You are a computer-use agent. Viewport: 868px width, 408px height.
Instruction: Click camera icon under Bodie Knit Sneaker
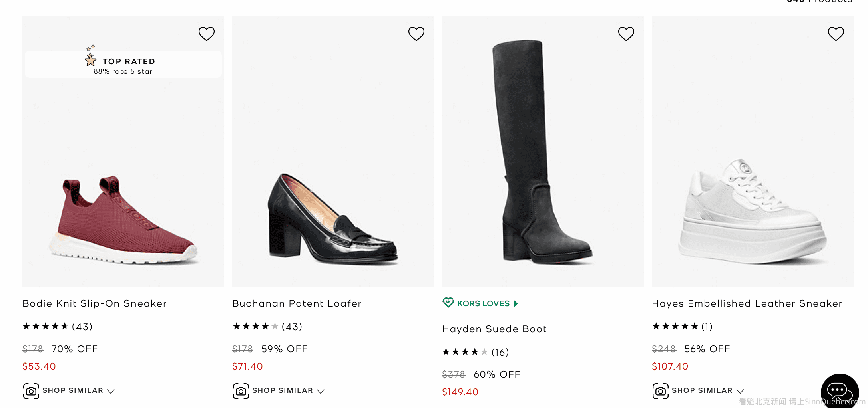pyautogui.click(x=31, y=391)
